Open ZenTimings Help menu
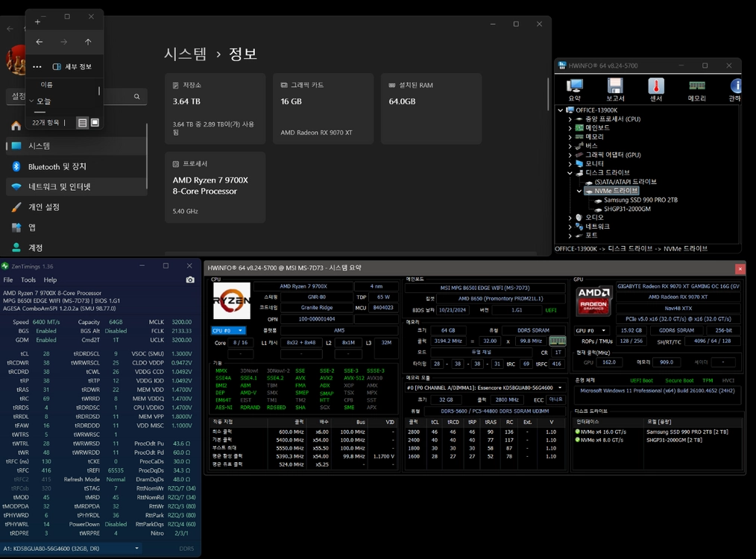 coord(50,279)
